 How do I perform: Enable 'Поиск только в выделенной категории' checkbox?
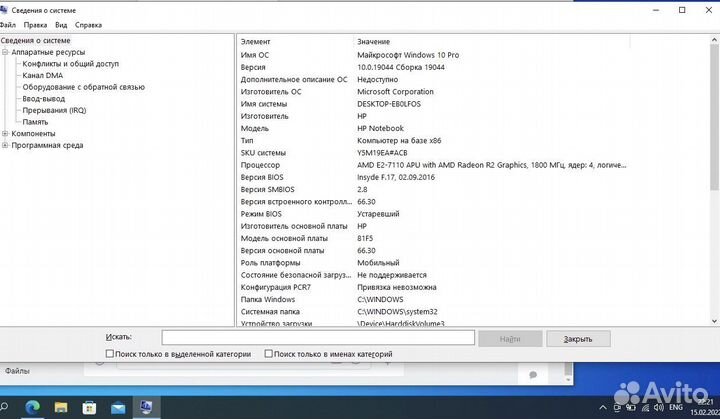click(x=110, y=354)
